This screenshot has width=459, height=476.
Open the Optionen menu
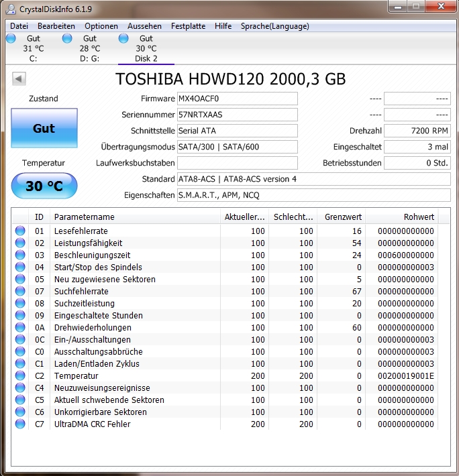[x=101, y=26]
